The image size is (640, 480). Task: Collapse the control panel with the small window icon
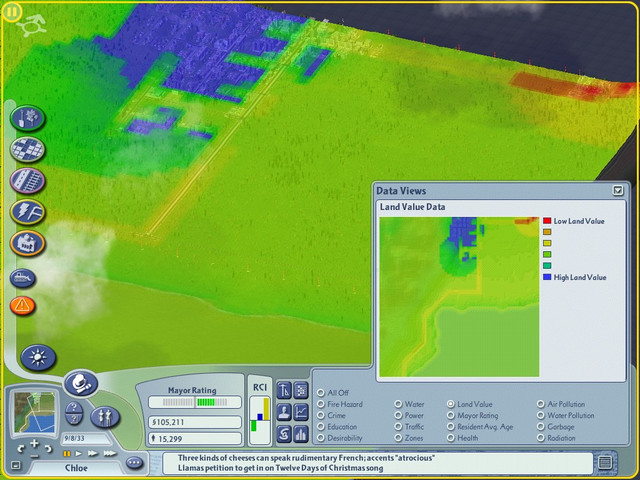15,465
